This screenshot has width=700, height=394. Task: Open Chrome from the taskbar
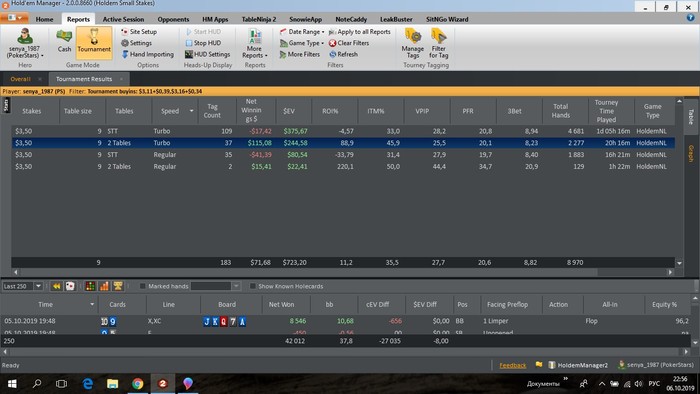[x=138, y=384]
